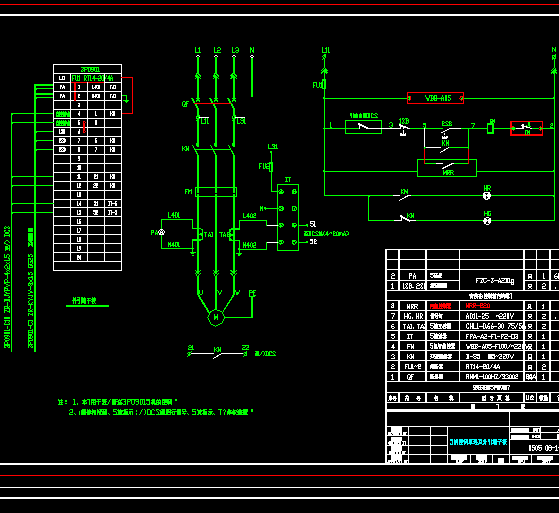Click the IT cell in the parts list
The width and height of the screenshot is (559, 513).
tap(413, 336)
